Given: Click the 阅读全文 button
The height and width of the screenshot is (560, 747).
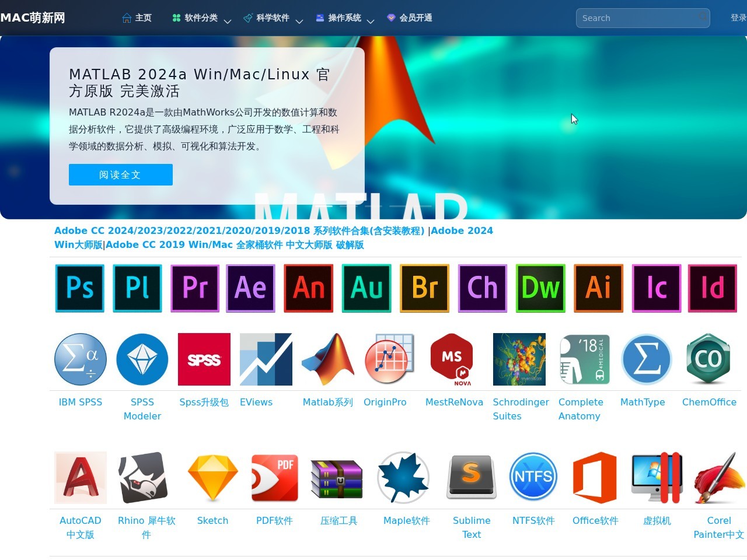Looking at the screenshot, I should [121, 175].
